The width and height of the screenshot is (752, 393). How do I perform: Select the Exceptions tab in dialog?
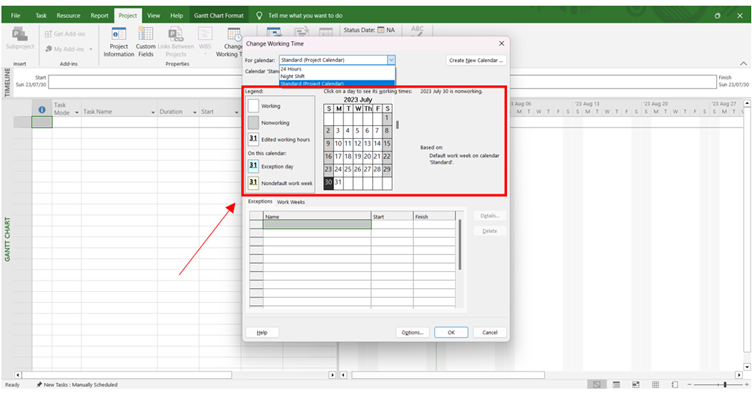tap(260, 202)
